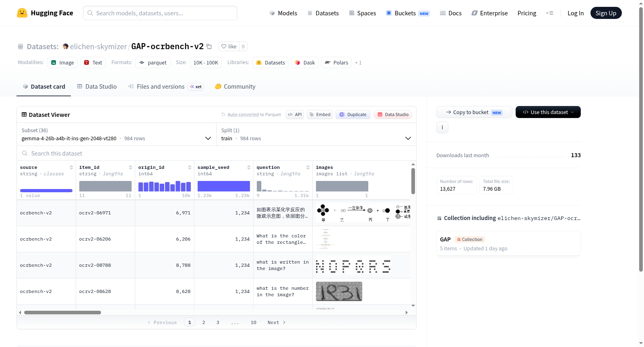Screen dimensions: 644x347
Task: Go to Datasets in top navigation
Action: (323, 13)
